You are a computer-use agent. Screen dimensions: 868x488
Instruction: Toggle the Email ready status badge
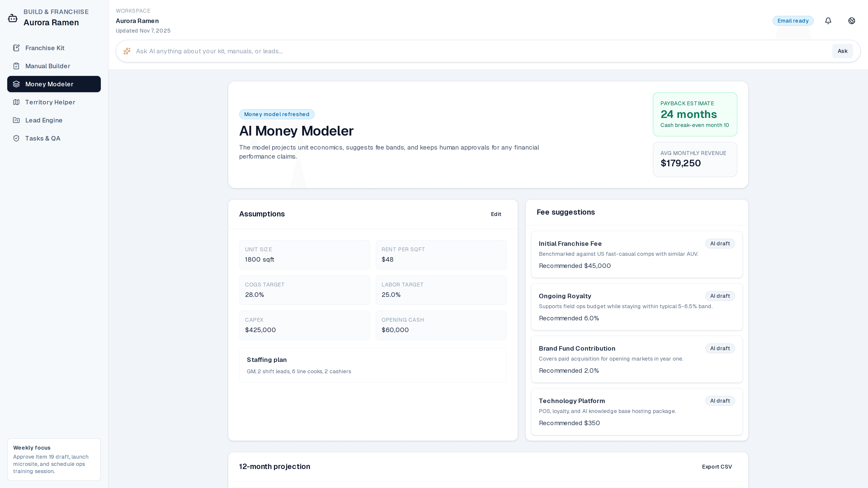[x=793, y=21]
